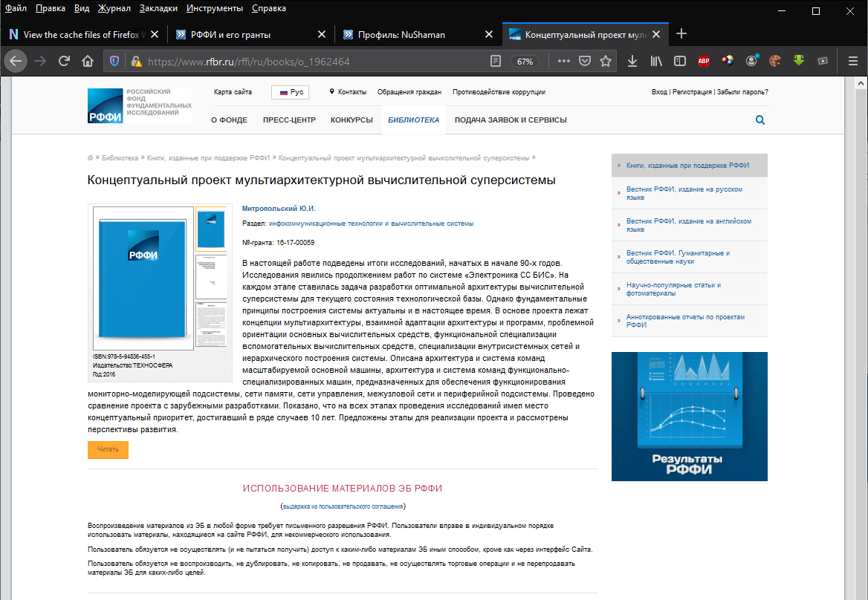Switch to 'View the cache files' tab

(83, 34)
